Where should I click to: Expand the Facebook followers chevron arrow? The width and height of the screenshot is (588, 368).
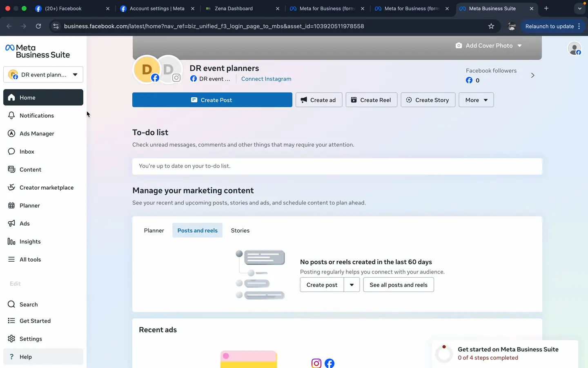pyautogui.click(x=532, y=75)
